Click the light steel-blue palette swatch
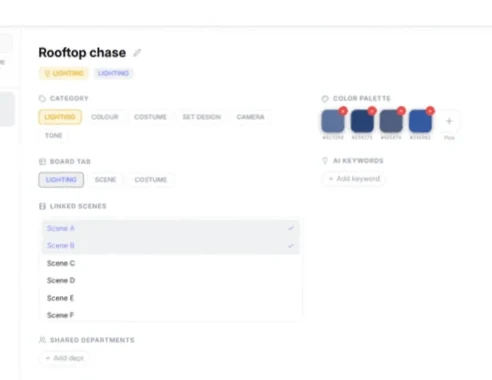This screenshot has height=380, width=492. point(333,121)
